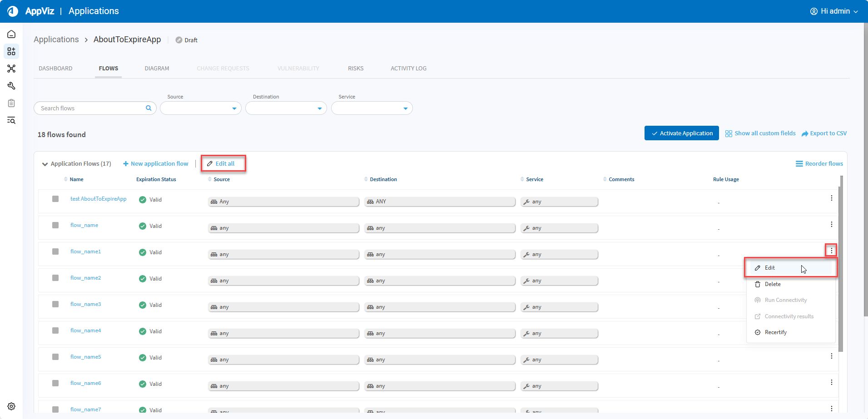The width and height of the screenshot is (868, 419).
Task: Click the Applications grid icon in sidebar
Action: point(11,51)
